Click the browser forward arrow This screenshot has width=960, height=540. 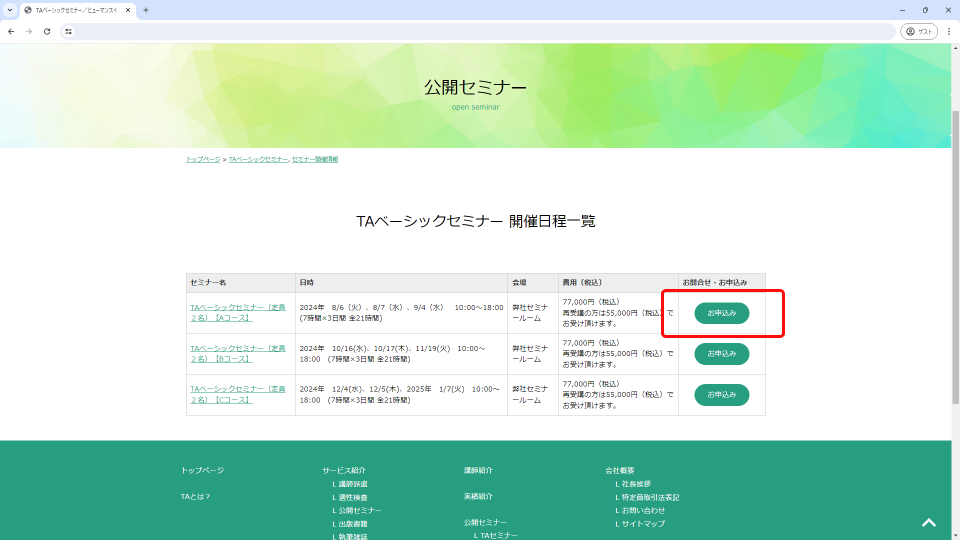point(29,31)
